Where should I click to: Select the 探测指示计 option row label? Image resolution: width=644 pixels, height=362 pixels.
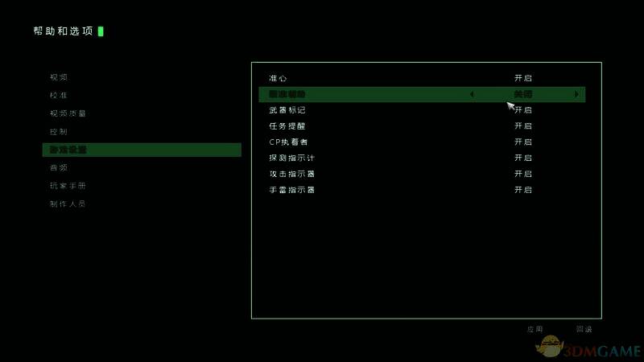click(291, 158)
